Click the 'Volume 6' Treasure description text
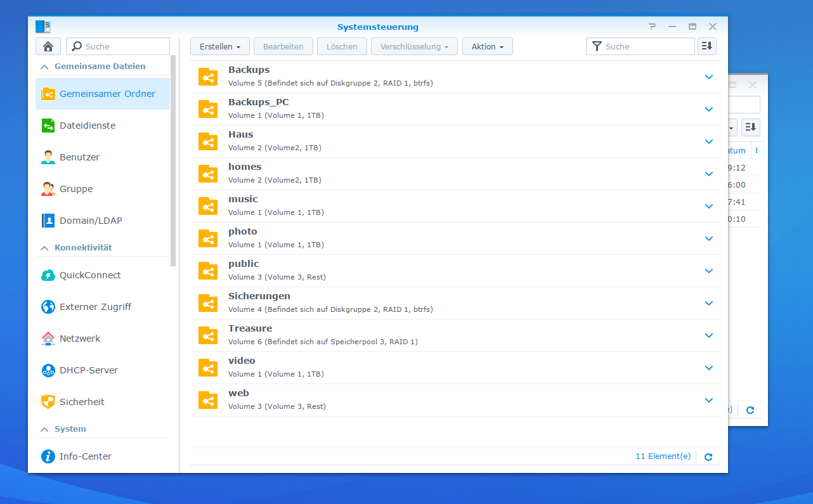This screenshot has height=504, width=813. tap(323, 342)
